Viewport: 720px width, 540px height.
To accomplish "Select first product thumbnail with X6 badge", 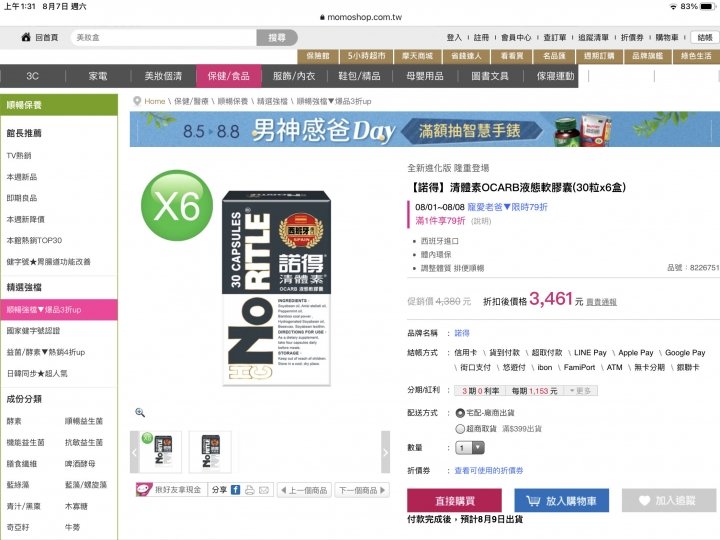I will tap(160, 452).
